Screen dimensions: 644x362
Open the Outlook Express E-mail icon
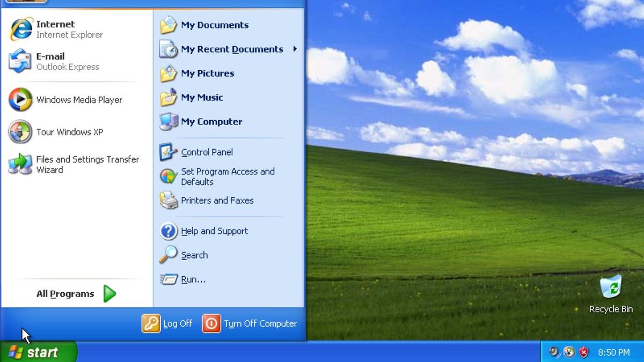coord(20,61)
